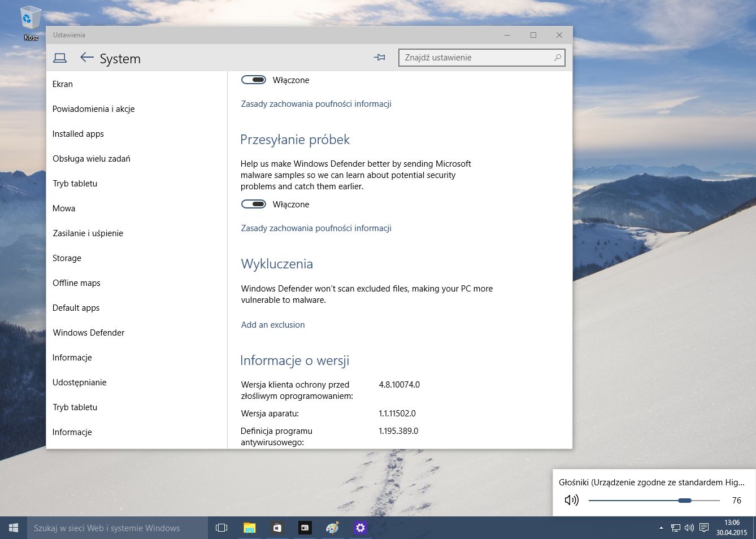Click the volume slider thumb at 76
This screenshot has height=539, width=756.
[685, 500]
